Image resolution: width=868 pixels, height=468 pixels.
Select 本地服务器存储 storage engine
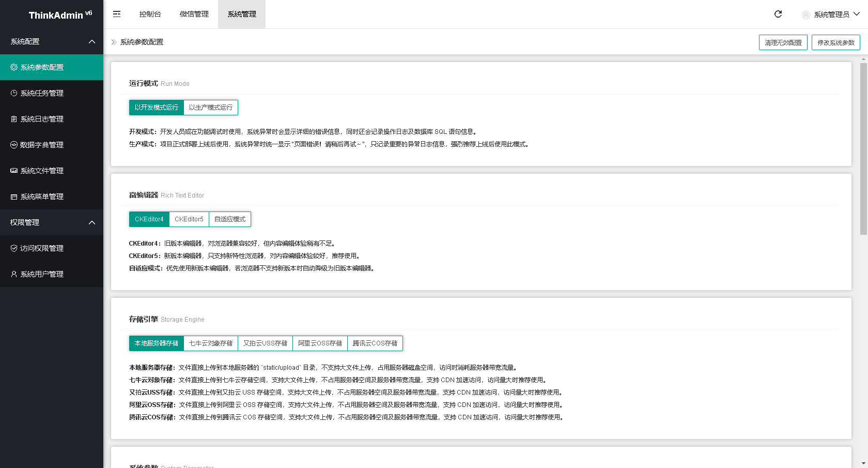[157, 343]
